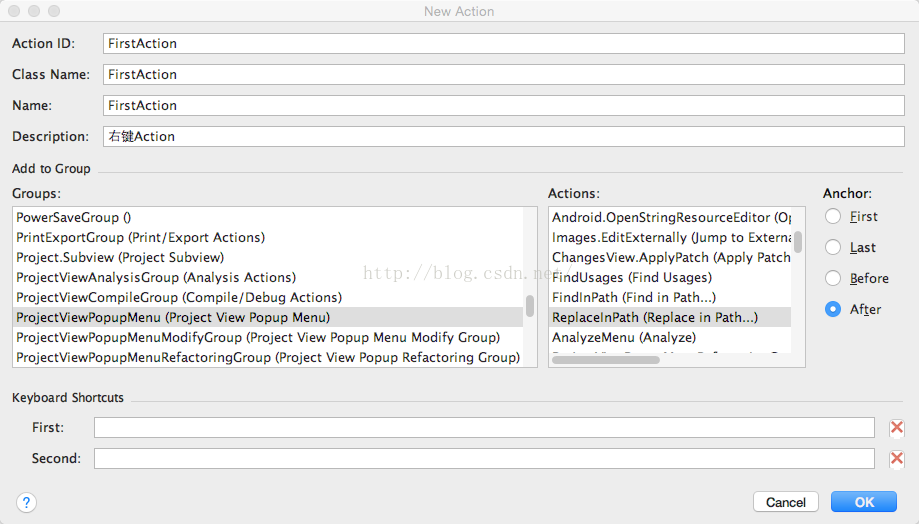
Task: Select Android.OpenStringResourceEditor action
Action: (x=670, y=217)
